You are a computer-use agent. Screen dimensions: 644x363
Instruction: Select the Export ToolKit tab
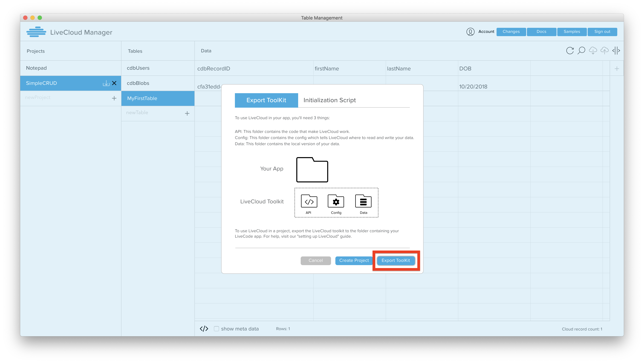tap(266, 100)
